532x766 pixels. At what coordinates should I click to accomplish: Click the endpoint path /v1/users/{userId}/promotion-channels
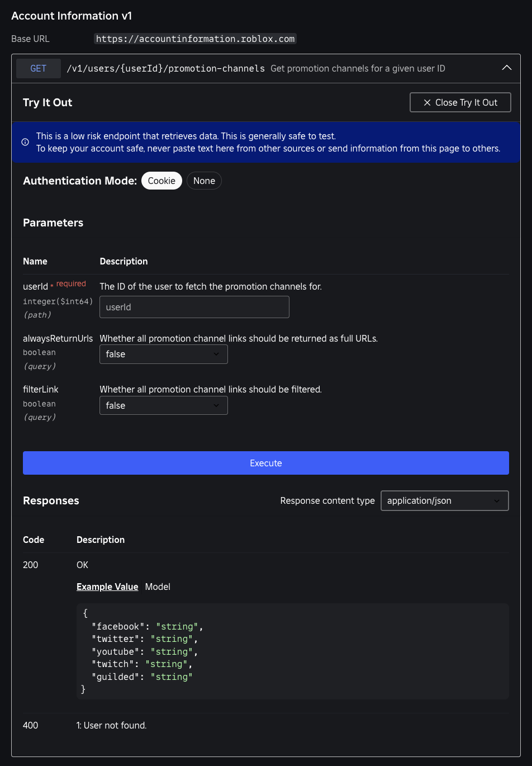[165, 68]
